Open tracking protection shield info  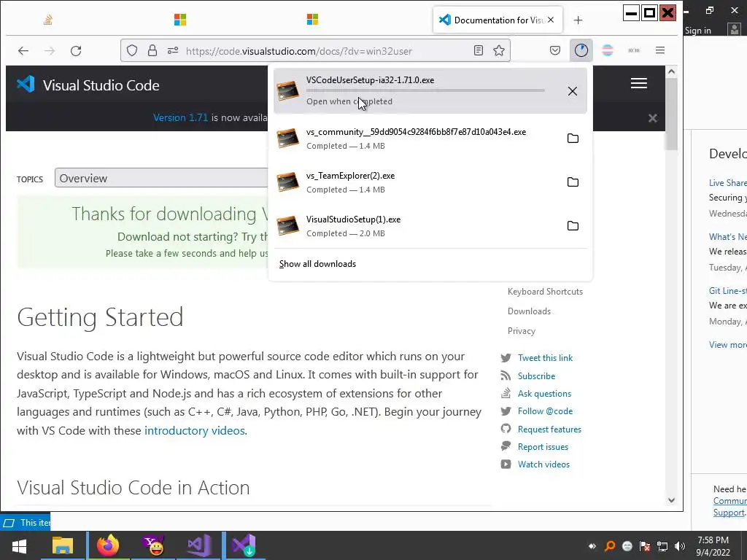point(132,50)
